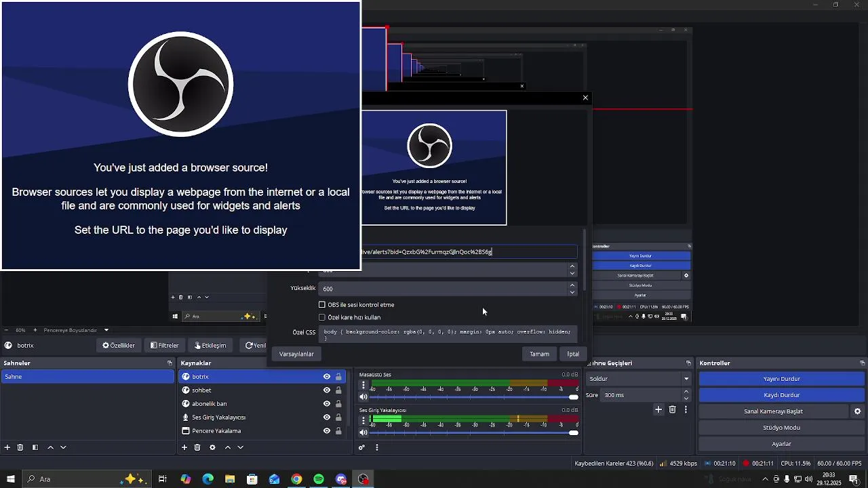Click Yayını Durdur button

pyautogui.click(x=782, y=379)
